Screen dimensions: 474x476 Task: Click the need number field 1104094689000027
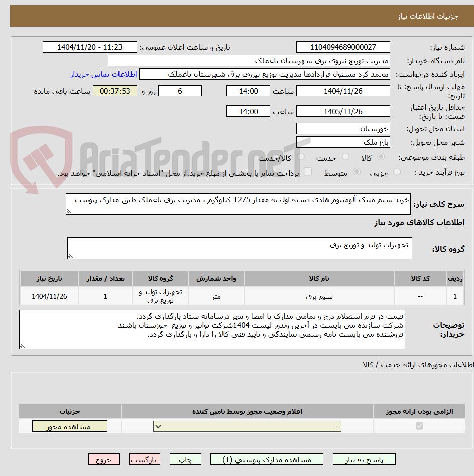(x=343, y=47)
